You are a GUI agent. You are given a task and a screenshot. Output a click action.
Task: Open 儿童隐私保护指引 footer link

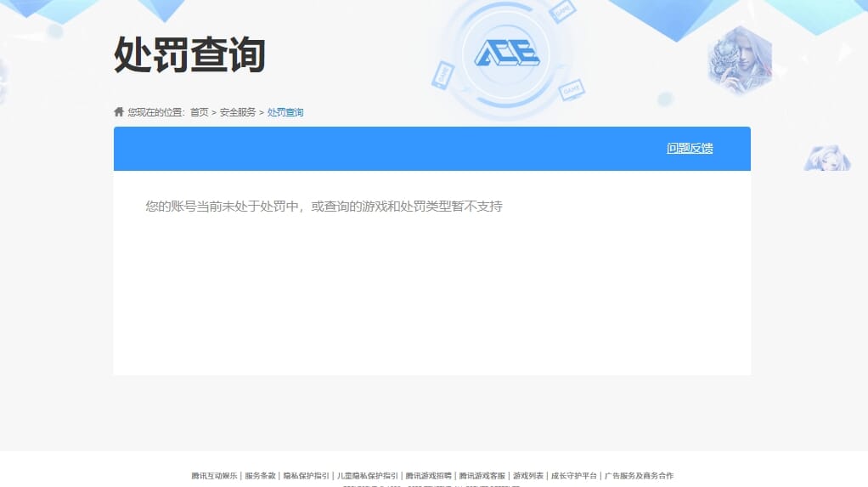368,475
